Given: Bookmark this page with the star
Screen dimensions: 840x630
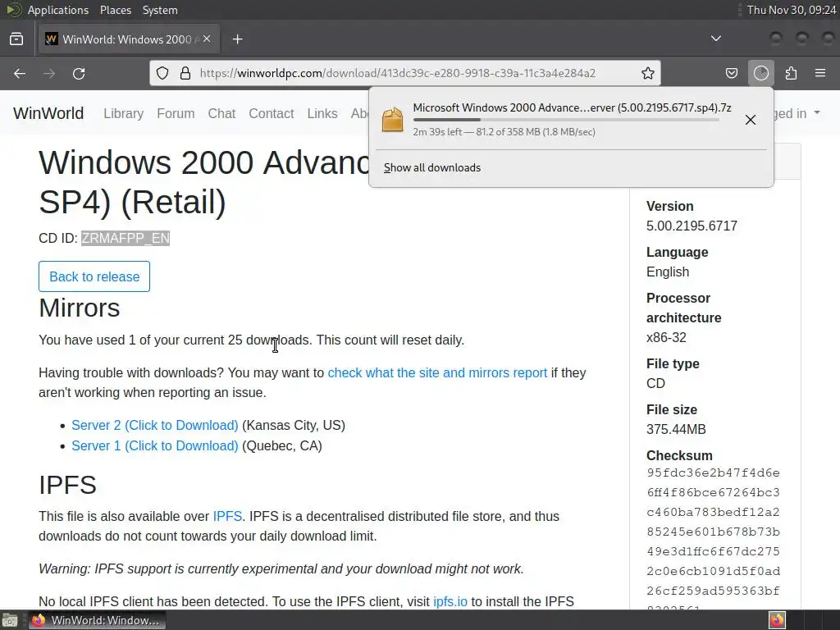Looking at the screenshot, I should (648, 73).
